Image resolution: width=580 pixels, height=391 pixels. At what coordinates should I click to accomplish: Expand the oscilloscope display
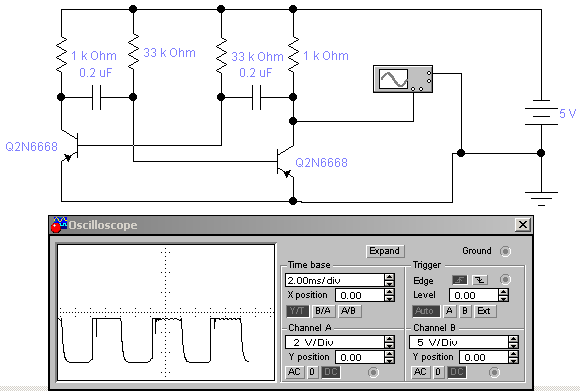tap(385, 251)
